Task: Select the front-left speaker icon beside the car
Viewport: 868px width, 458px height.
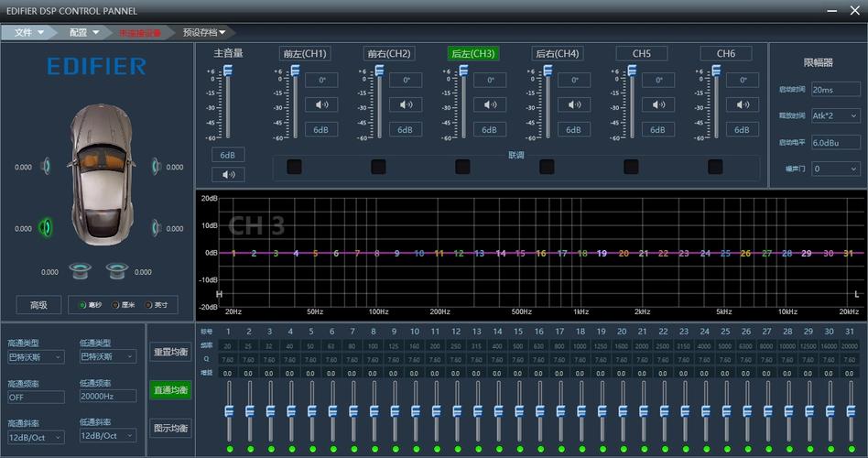Action: [47, 166]
